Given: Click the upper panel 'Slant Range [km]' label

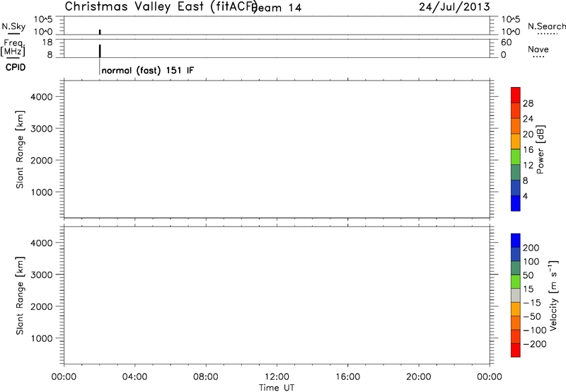Looking at the screenshot, I should click(20, 149).
